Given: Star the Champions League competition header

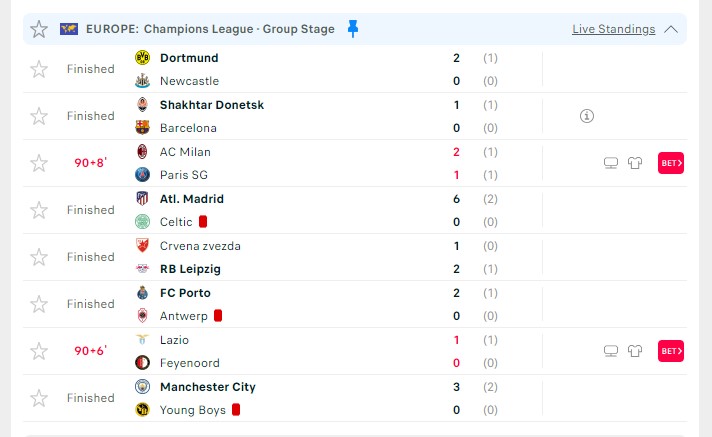Looking at the screenshot, I should click(39, 29).
